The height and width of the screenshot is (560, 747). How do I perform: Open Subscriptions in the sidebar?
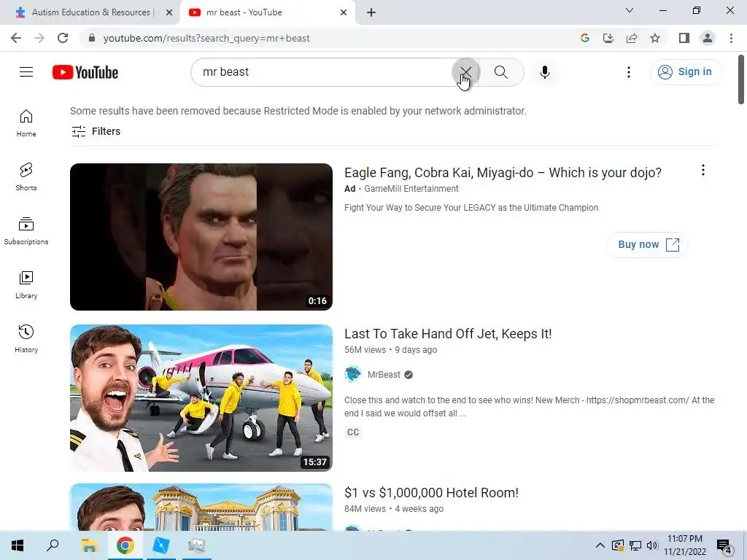pyautogui.click(x=26, y=231)
